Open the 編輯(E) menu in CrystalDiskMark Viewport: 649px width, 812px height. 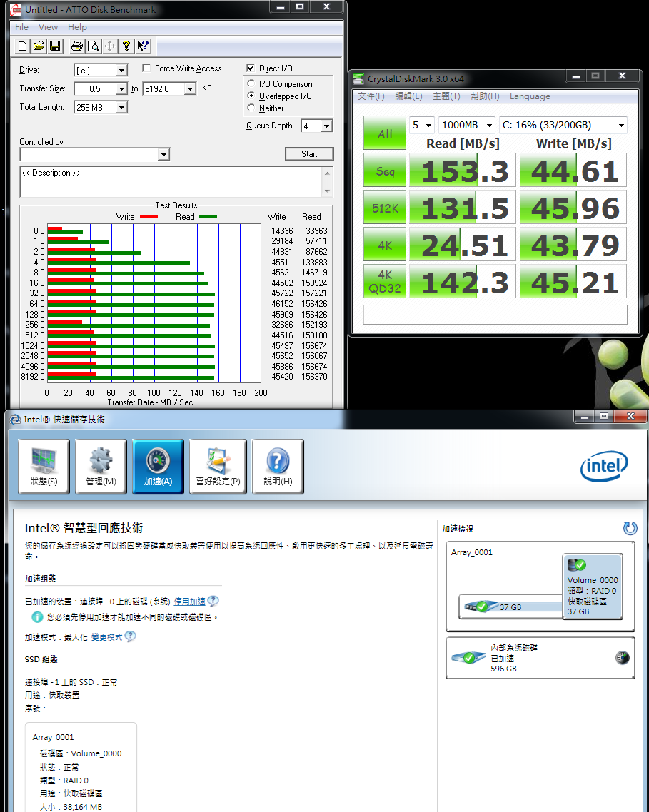[408, 96]
